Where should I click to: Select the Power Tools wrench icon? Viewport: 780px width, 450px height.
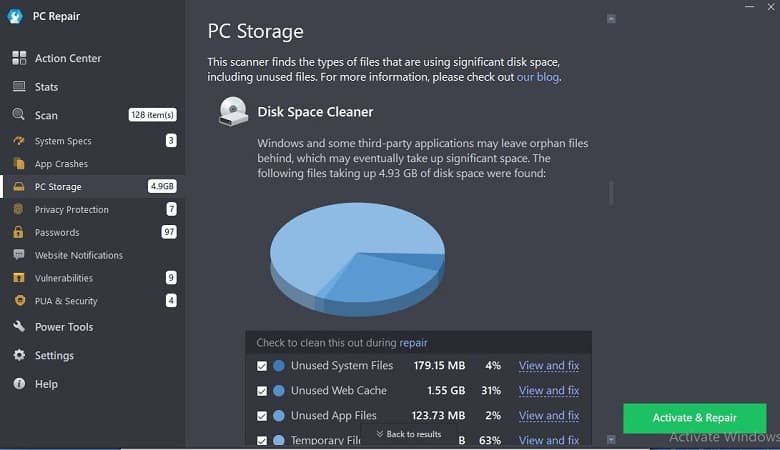click(19, 327)
